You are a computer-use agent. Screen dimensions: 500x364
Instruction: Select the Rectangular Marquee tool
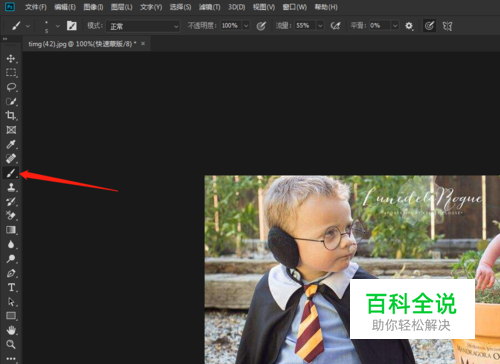coord(11,73)
